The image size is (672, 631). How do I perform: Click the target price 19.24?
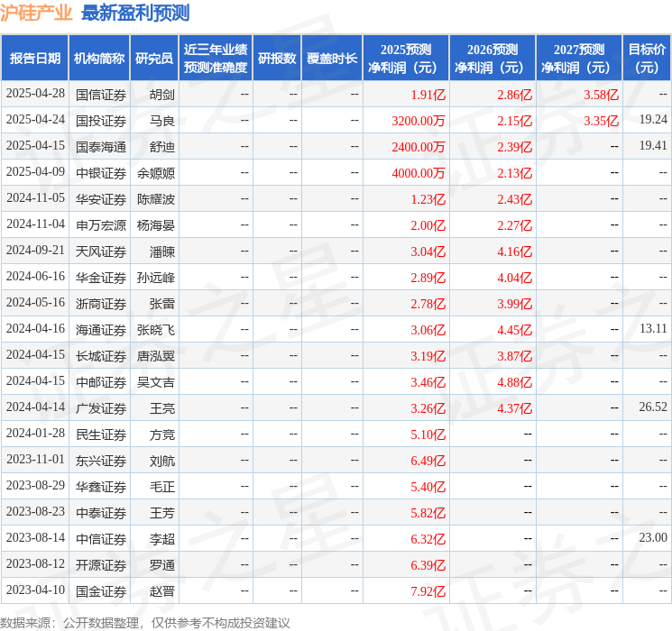(x=653, y=120)
